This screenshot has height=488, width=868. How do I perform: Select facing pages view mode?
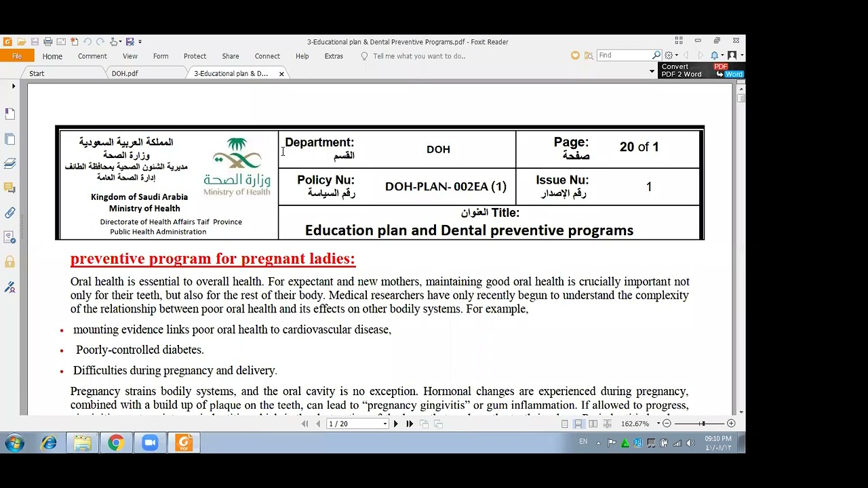pyautogui.click(x=593, y=424)
